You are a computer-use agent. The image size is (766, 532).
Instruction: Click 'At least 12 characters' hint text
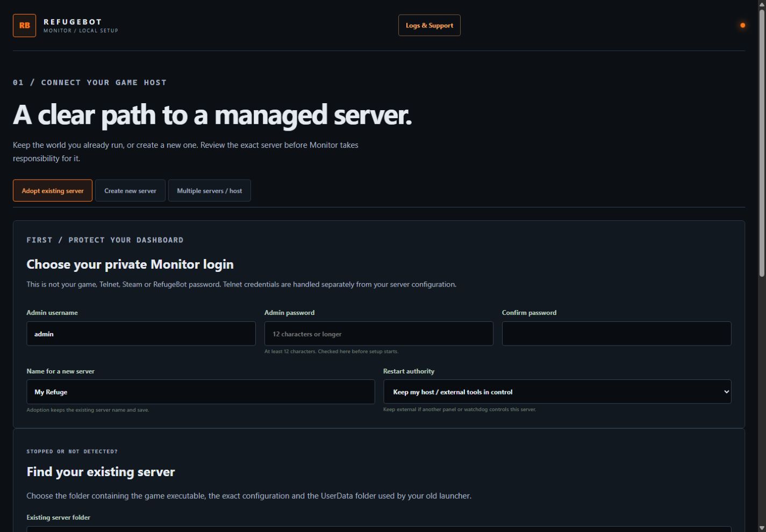[331, 351]
